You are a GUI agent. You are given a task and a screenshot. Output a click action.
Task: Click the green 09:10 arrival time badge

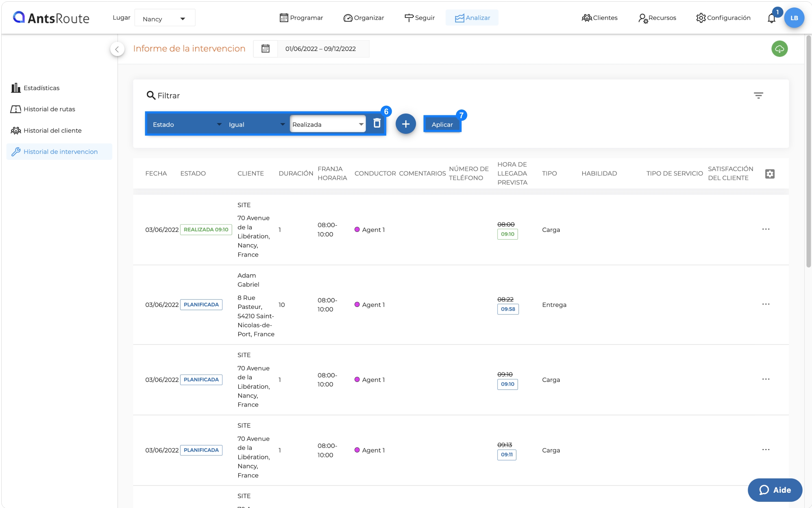507,234
